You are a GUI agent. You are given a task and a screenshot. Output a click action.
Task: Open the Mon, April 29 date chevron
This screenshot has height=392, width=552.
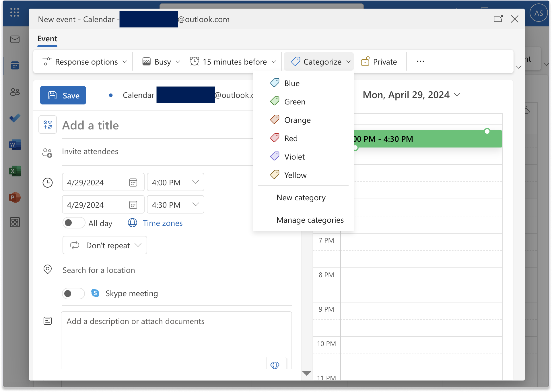tap(457, 95)
